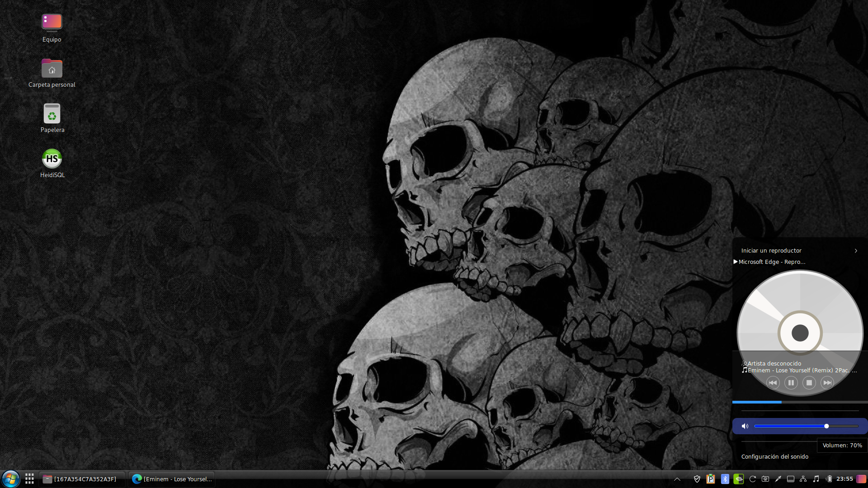The image size is (868, 488).
Task: Expand hidden tray icons arrow
Action: (x=677, y=479)
